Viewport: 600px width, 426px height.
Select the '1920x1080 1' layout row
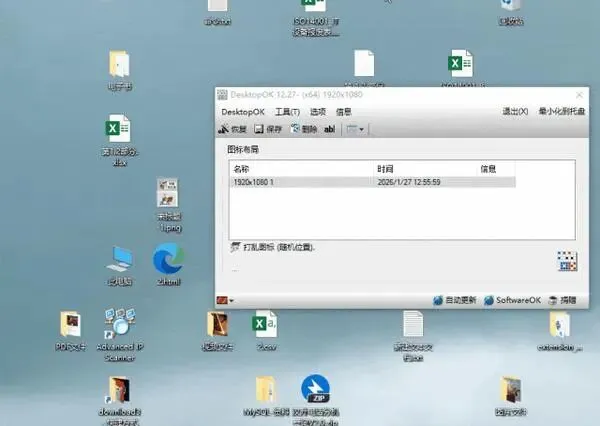[373, 182]
